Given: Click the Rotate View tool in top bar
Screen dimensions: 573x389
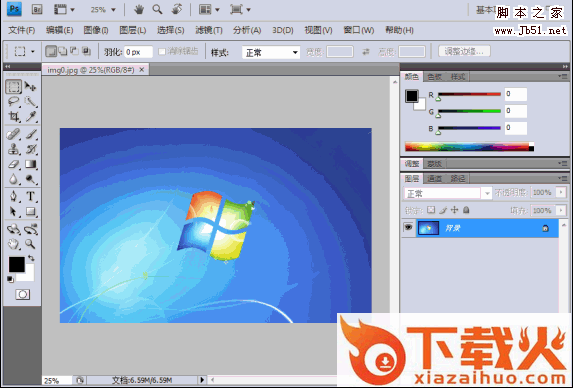Looking at the screenshot, I should (x=177, y=10).
